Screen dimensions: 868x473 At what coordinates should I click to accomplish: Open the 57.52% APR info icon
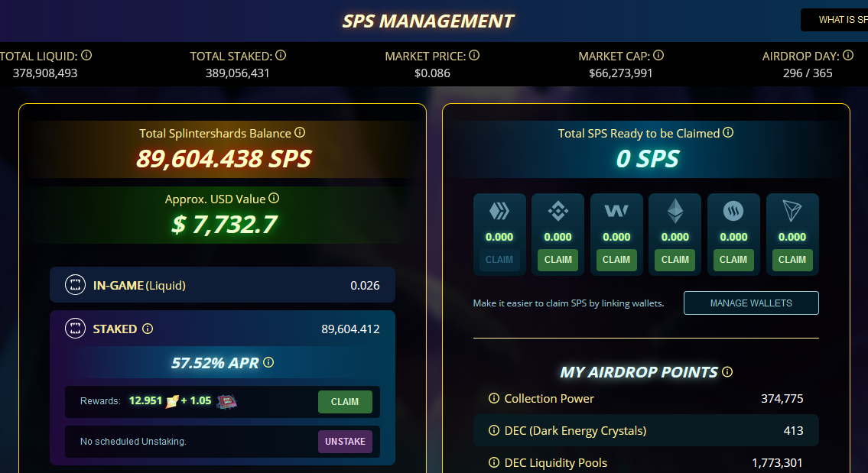pyautogui.click(x=268, y=362)
